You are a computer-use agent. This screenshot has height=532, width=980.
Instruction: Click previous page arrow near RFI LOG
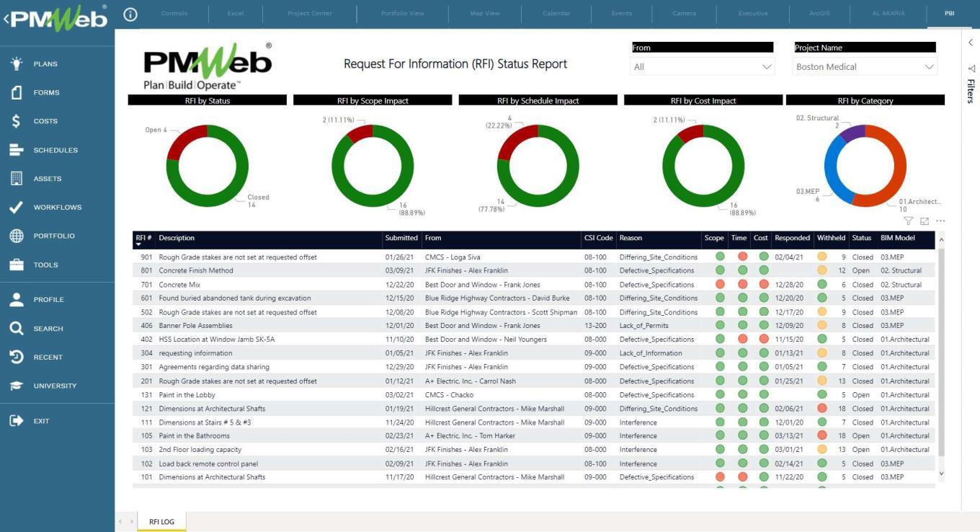(122, 521)
